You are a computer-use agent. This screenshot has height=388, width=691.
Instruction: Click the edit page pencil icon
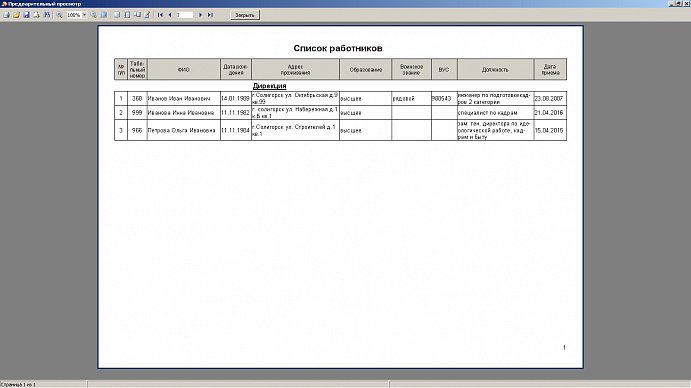(x=147, y=15)
